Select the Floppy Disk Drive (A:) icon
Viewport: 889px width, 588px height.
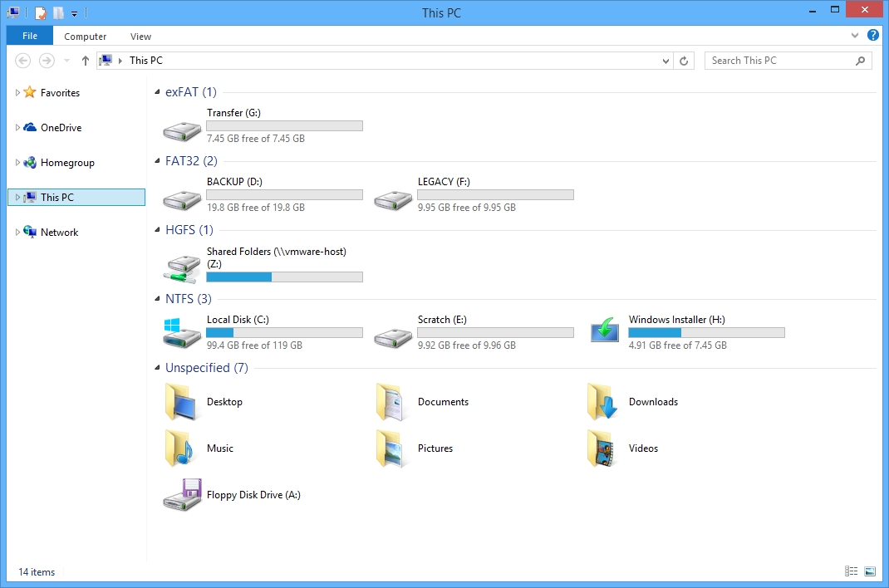point(182,494)
